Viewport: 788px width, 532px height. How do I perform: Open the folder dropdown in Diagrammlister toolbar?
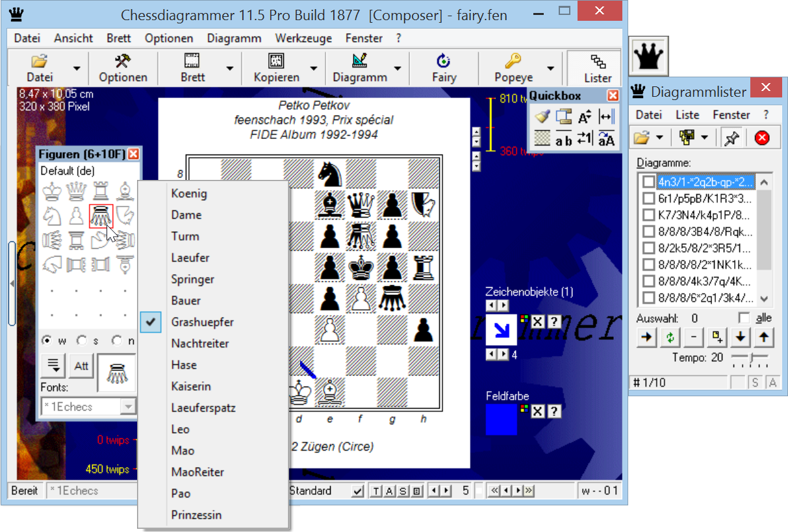point(659,138)
